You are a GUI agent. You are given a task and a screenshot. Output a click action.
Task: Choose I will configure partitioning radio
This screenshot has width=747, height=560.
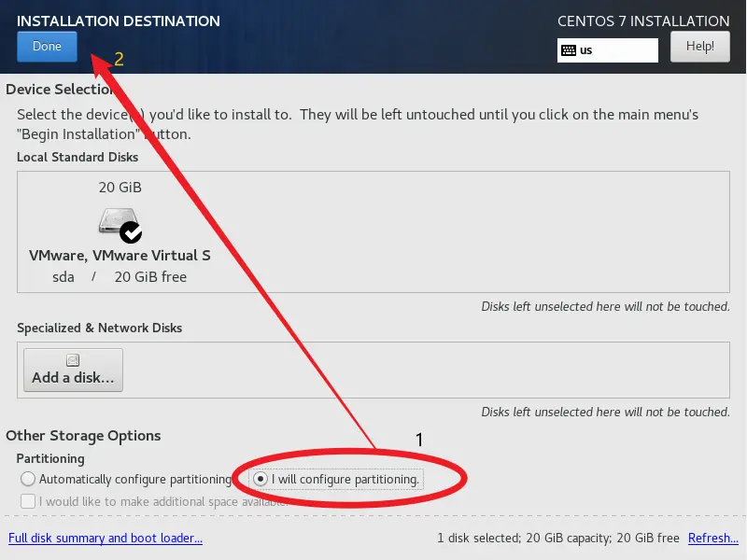(261, 479)
